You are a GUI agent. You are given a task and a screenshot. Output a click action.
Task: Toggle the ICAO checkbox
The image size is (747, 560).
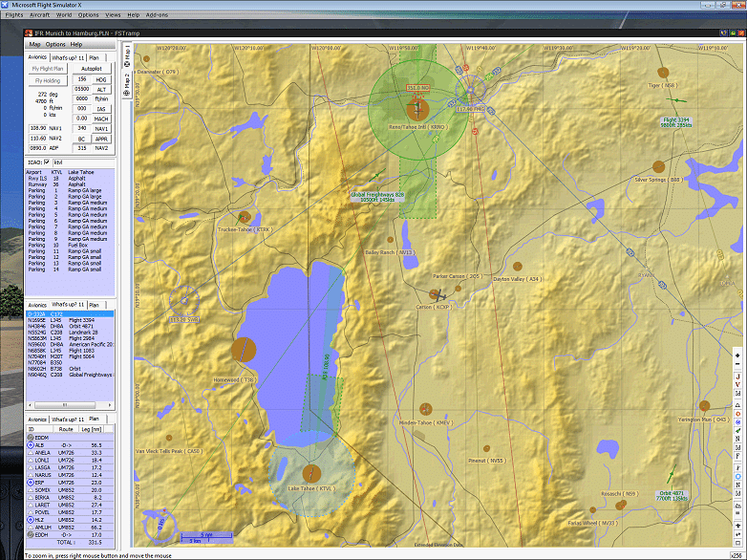tap(49, 162)
